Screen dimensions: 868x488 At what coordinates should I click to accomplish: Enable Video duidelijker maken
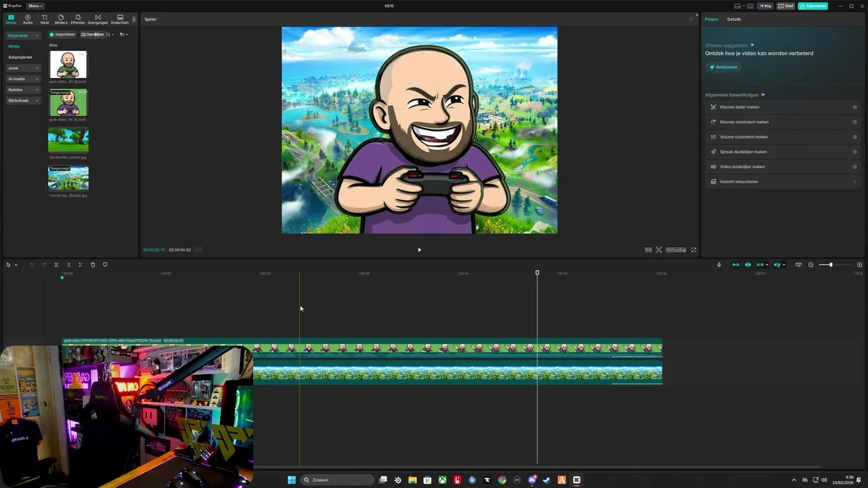(854, 167)
